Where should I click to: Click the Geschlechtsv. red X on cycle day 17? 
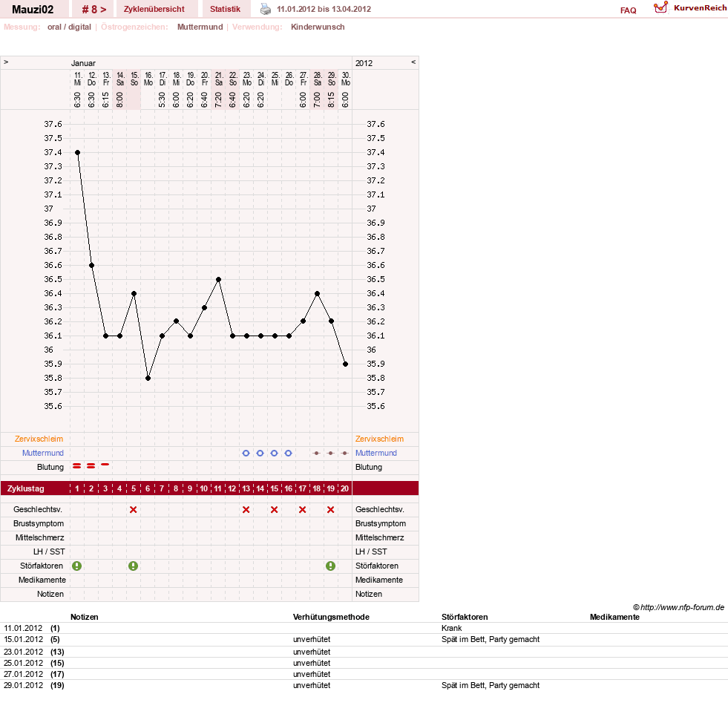302,510
